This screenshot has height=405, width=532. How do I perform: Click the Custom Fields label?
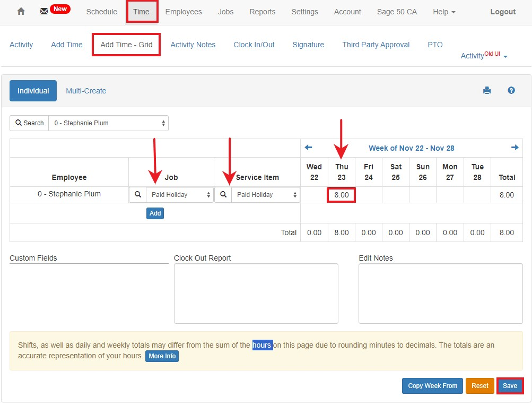(x=33, y=258)
